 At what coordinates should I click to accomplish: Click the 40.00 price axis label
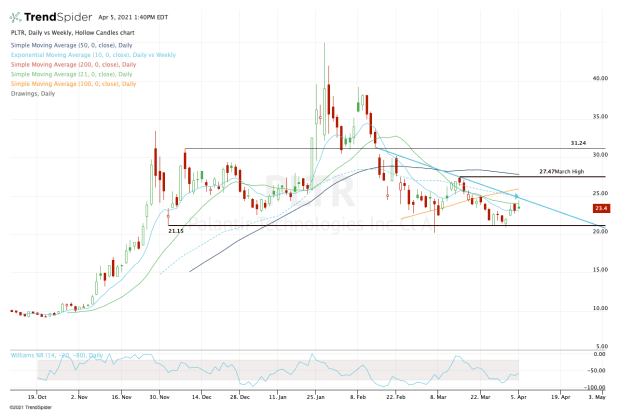[601, 78]
